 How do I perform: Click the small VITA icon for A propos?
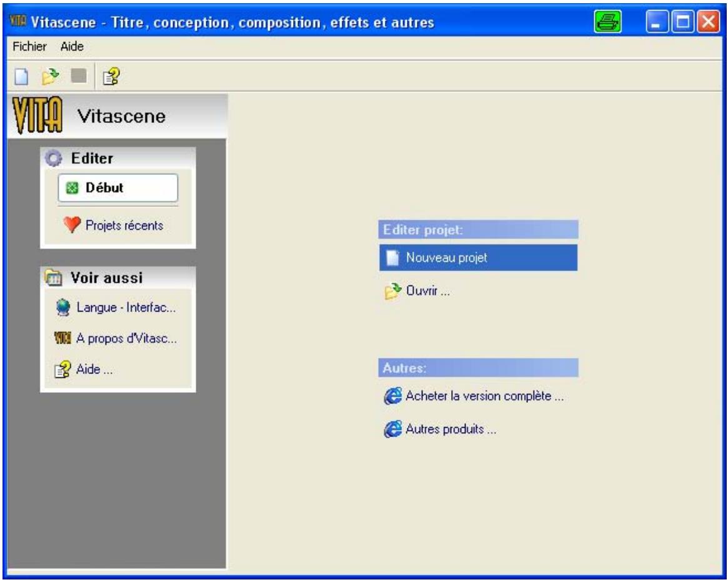click(62, 338)
